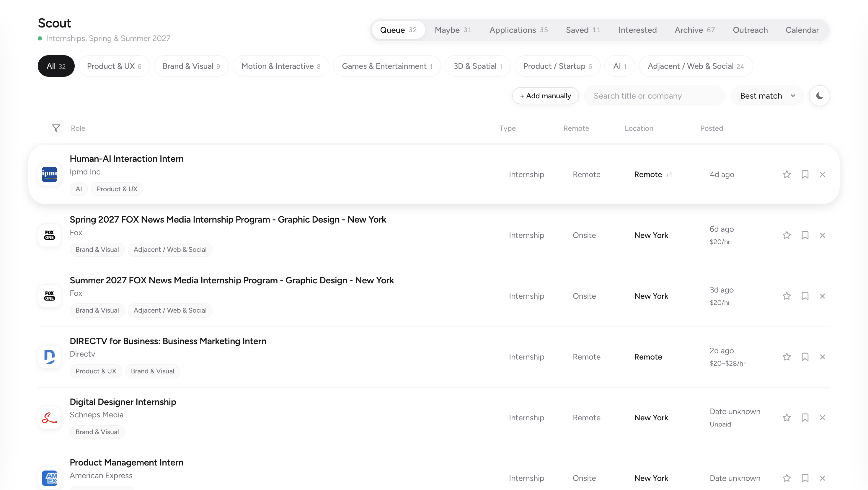Image resolution: width=868 pixels, height=490 pixels.
Task: Bookmark the Digital Designer Internship listing
Action: point(805,418)
